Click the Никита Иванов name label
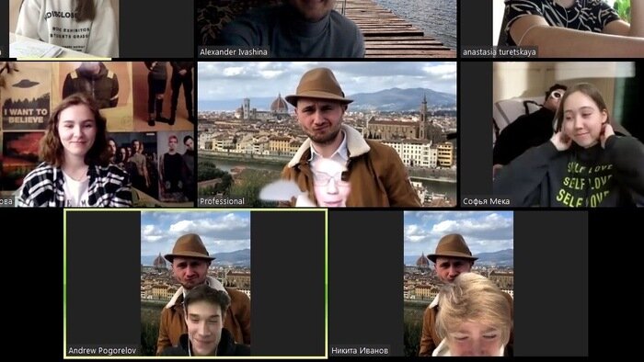The width and height of the screenshot is (644, 362). pyautogui.click(x=360, y=351)
